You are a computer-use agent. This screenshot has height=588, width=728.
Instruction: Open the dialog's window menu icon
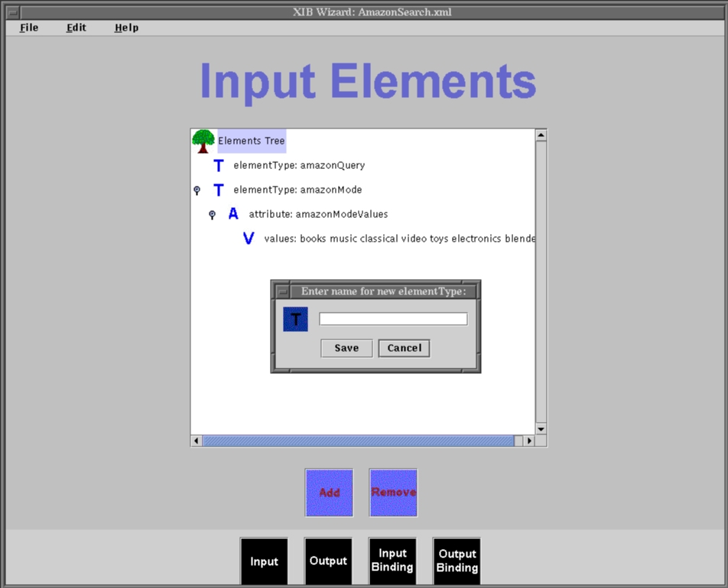coord(282,291)
